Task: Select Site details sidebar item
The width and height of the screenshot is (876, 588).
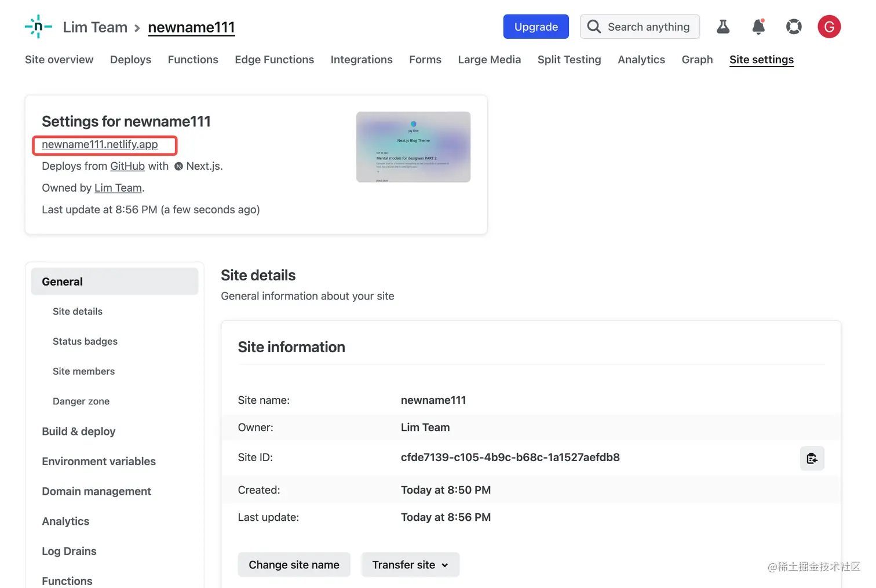Action: coord(78,312)
